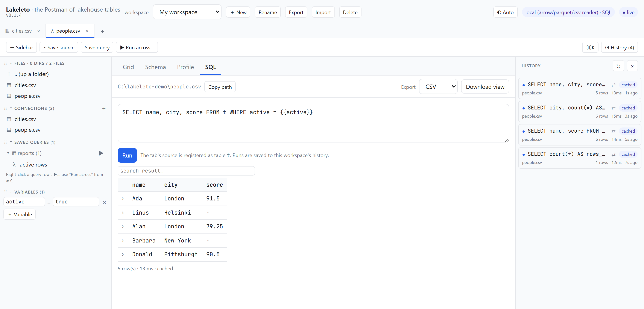The height and width of the screenshot is (309, 644).
Task: Select people.csv connection
Action: [27, 130]
